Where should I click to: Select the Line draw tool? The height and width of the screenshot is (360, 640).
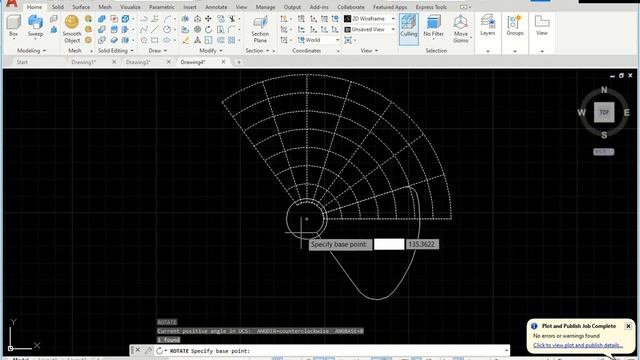click(x=155, y=29)
